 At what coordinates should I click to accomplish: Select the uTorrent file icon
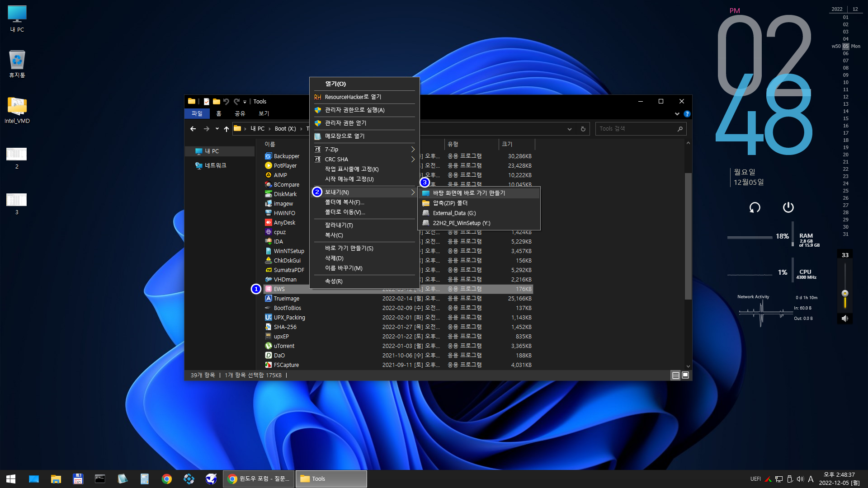(x=268, y=346)
